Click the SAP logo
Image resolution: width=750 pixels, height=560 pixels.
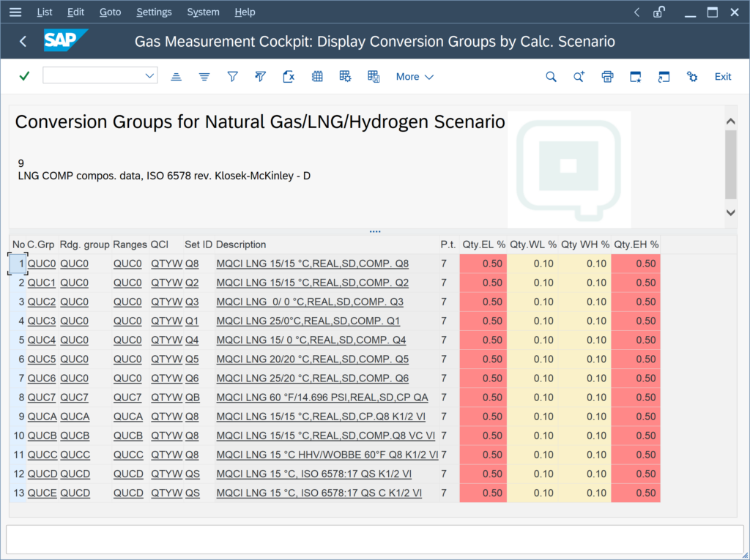[x=65, y=40]
